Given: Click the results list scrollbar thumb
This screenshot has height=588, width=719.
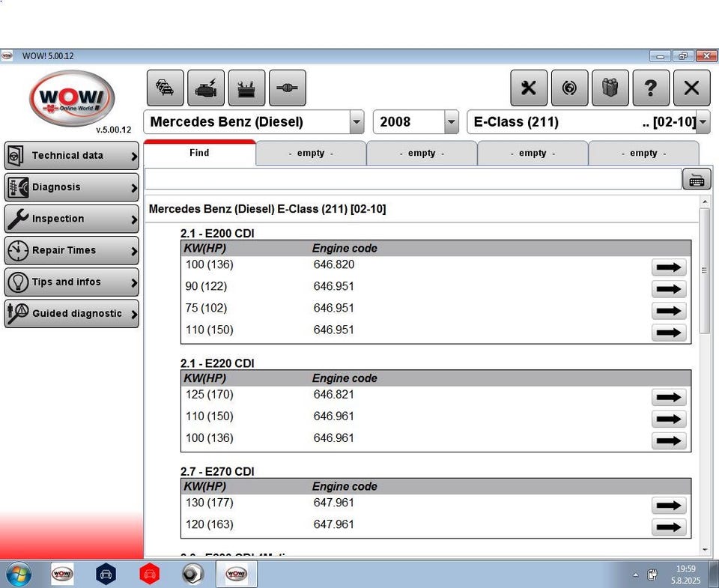Looking at the screenshot, I should [x=705, y=270].
